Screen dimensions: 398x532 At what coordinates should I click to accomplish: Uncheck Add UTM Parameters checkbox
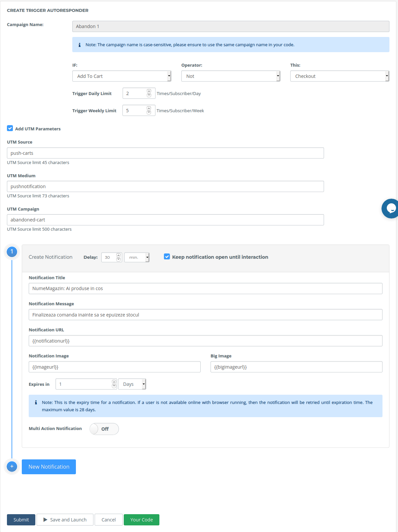[x=10, y=128]
